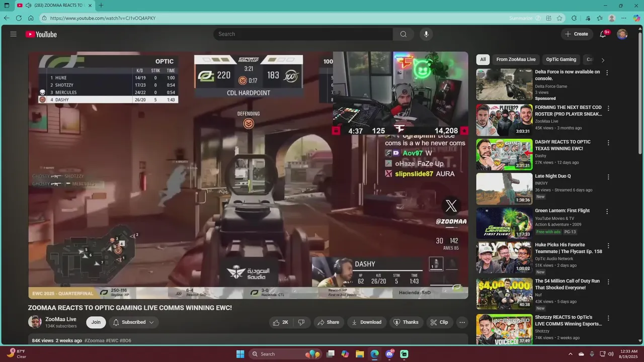
Task: Add this page to favorites star
Action: tap(559, 18)
